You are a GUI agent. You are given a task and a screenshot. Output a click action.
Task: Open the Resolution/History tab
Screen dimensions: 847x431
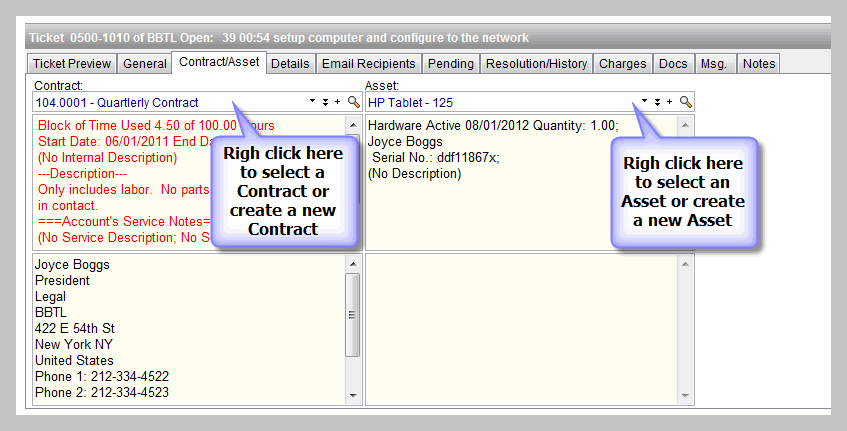pyautogui.click(x=536, y=64)
